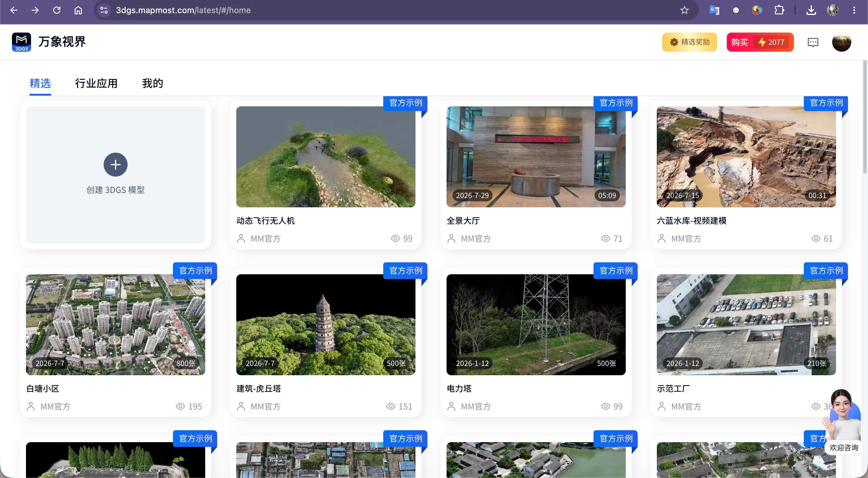Click the 官方示例 badge on 白塘小区
This screenshot has height=478, width=868.
tap(195, 271)
